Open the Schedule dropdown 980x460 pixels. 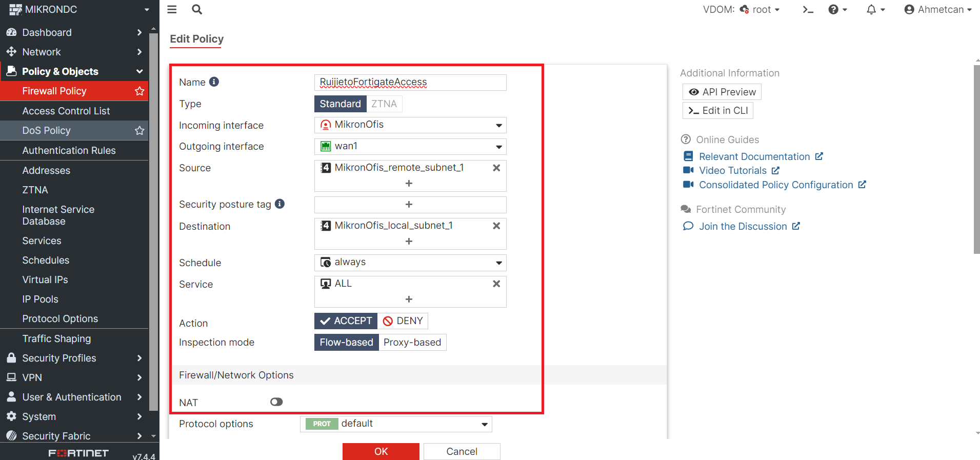pyautogui.click(x=410, y=263)
